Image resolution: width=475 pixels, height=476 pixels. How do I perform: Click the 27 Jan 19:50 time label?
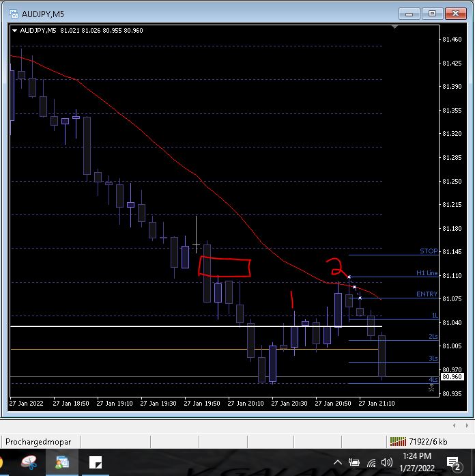(x=202, y=404)
